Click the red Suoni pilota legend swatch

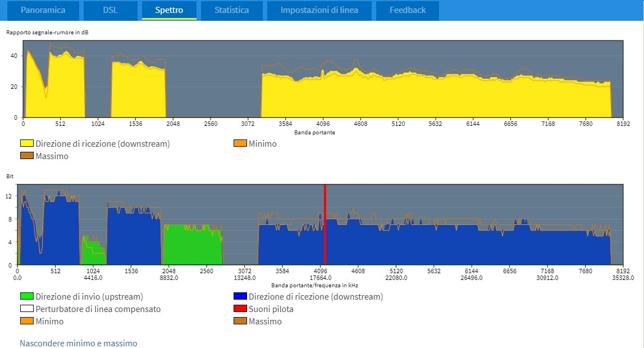click(240, 309)
